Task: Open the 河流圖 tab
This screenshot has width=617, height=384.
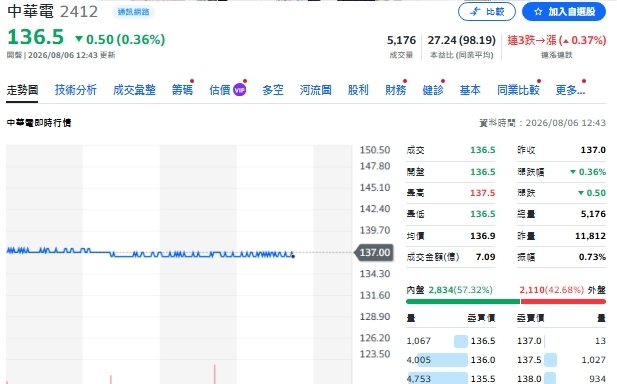Action: pos(315,90)
